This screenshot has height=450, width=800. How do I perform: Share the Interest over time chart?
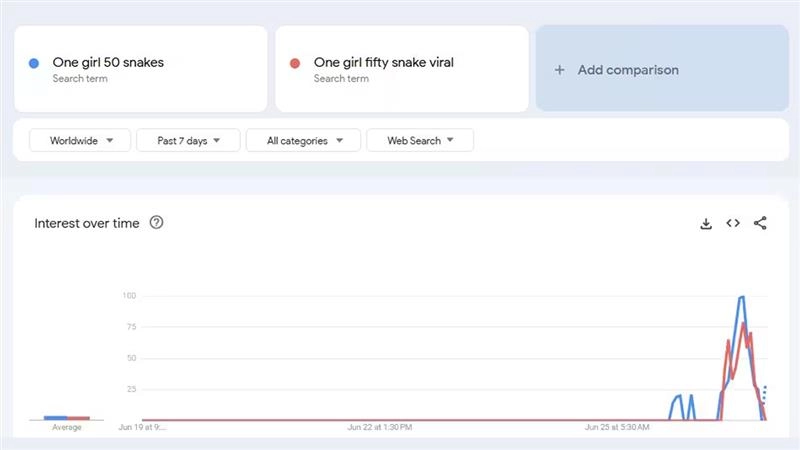pyautogui.click(x=760, y=224)
